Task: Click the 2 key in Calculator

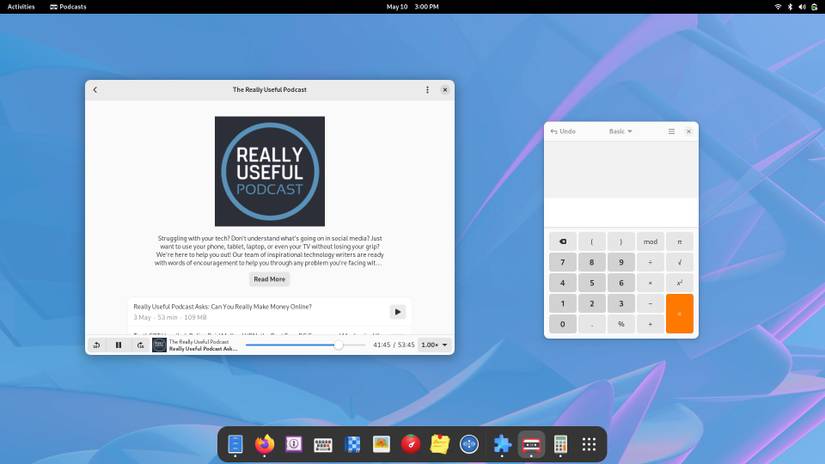Action: [592, 304]
